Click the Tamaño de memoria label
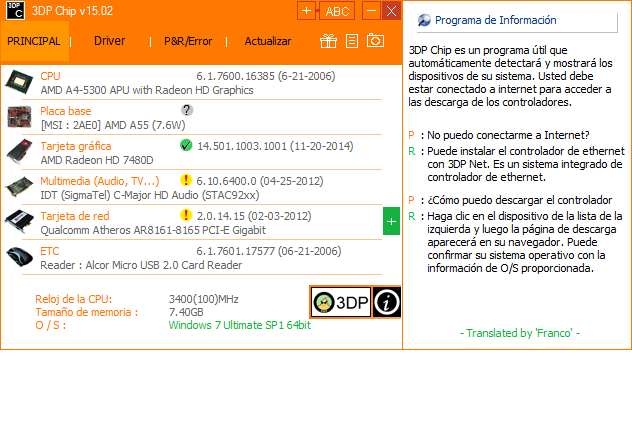This screenshot has width=632, height=445. tap(87, 312)
